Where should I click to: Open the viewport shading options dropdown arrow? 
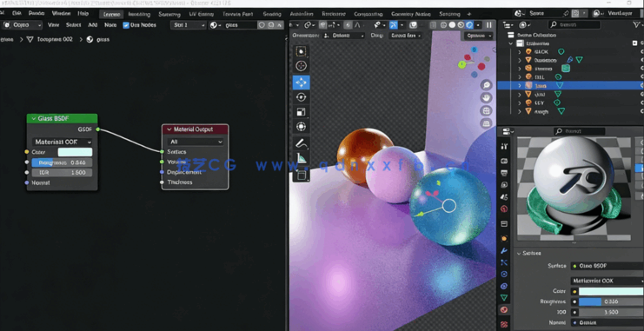pyautogui.click(x=478, y=25)
